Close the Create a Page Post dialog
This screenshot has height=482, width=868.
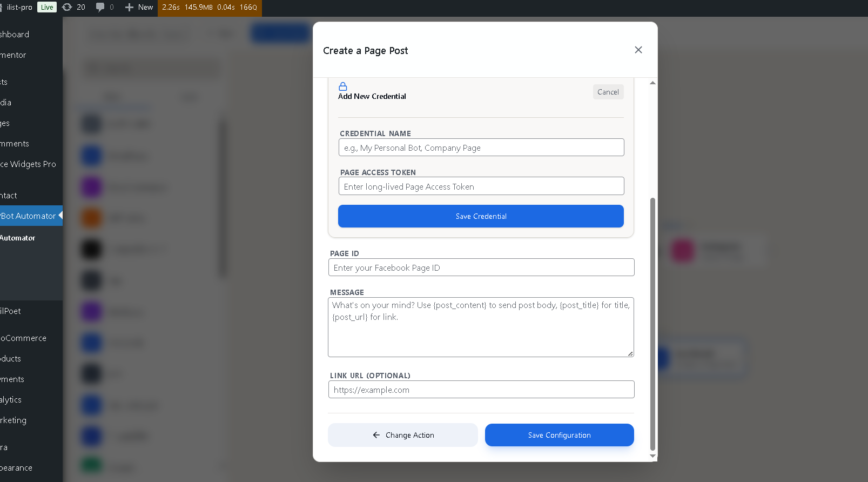(638, 50)
